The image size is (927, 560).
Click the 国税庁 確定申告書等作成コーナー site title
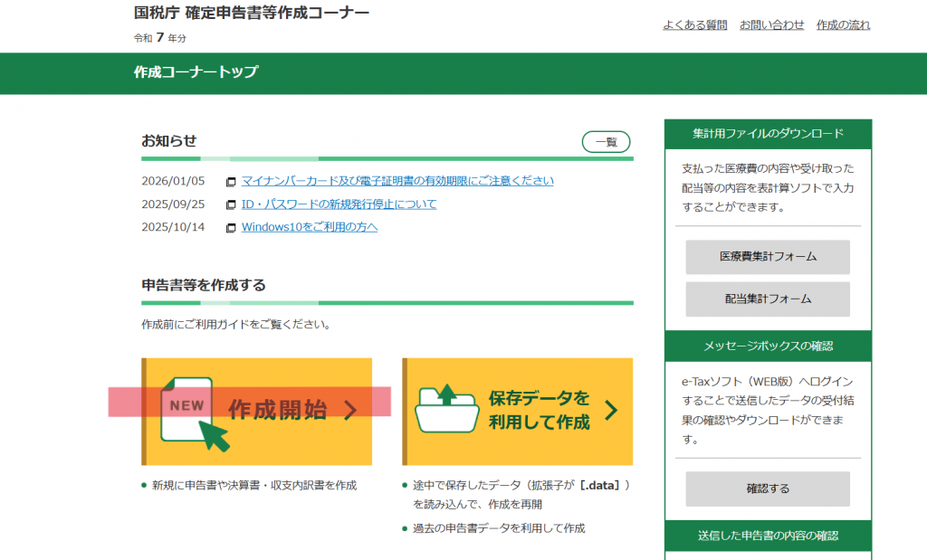pos(251,13)
